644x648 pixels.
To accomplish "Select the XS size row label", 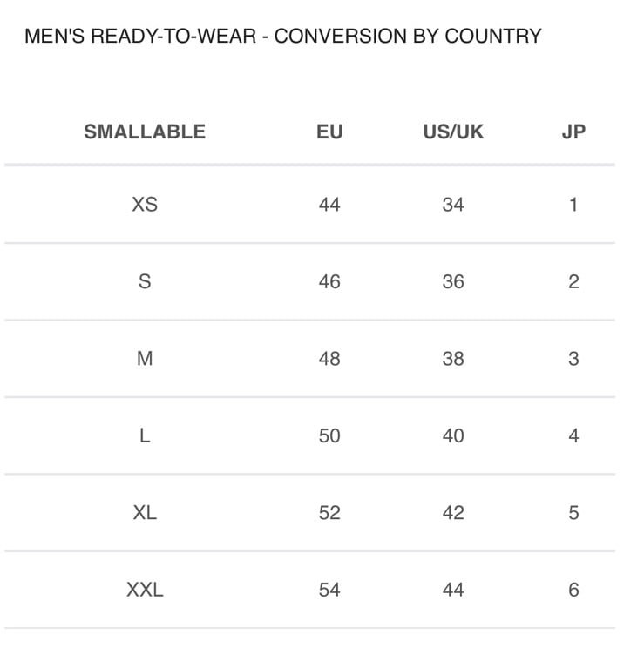I will 145,205.
